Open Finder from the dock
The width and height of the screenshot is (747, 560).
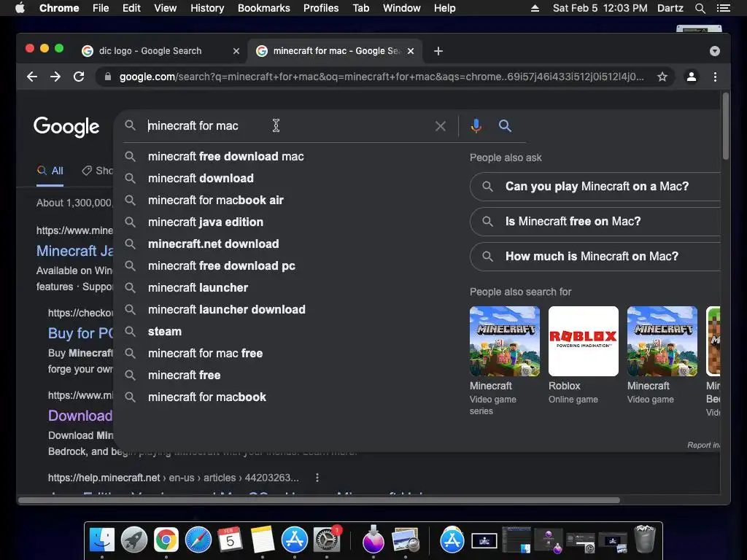[102, 540]
